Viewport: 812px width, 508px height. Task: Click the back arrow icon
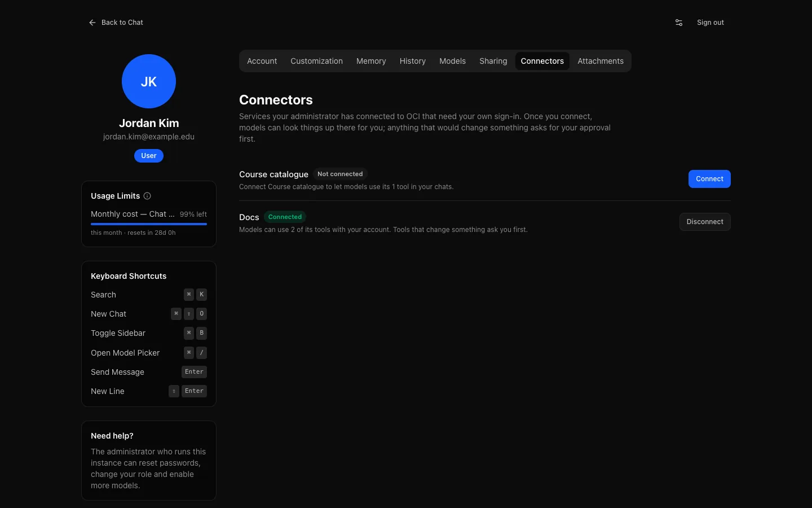[x=92, y=23]
